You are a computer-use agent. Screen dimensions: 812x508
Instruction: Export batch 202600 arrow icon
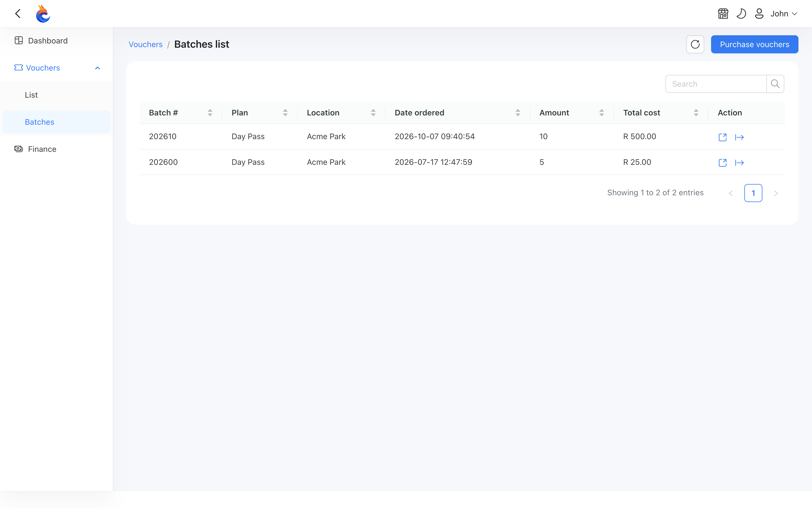[x=740, y=163]
